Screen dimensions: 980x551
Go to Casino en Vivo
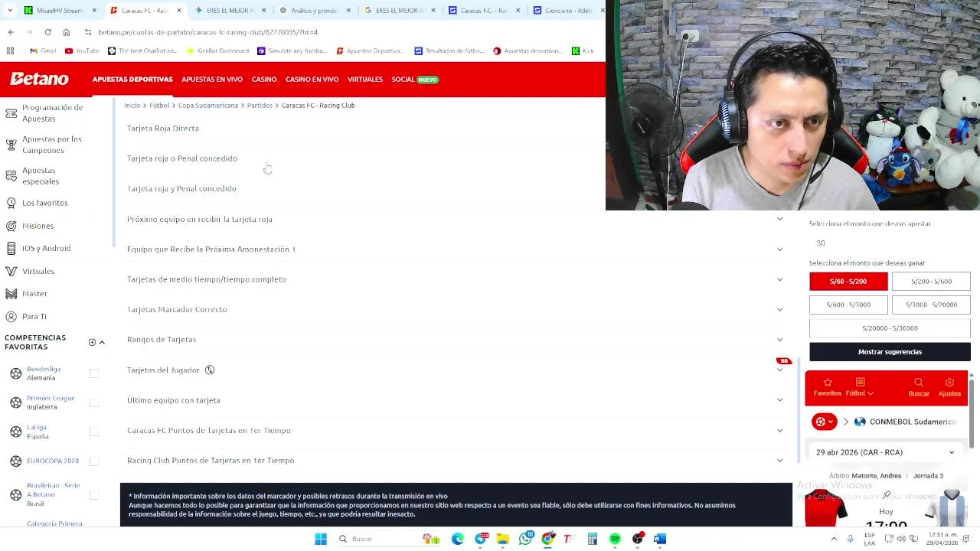(312, 80)
